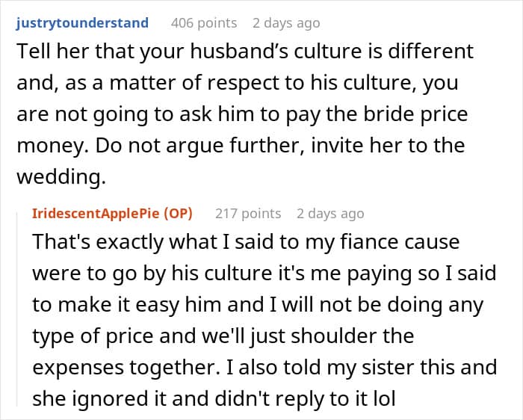
Task: Click the "406 points" score
Action: (x=204, y=22)
